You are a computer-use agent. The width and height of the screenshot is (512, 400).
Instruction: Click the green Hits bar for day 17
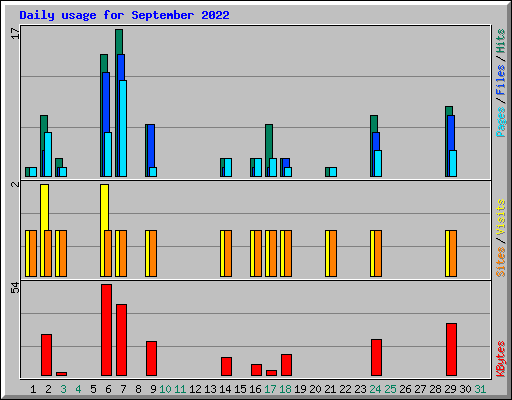coord(269,141)
